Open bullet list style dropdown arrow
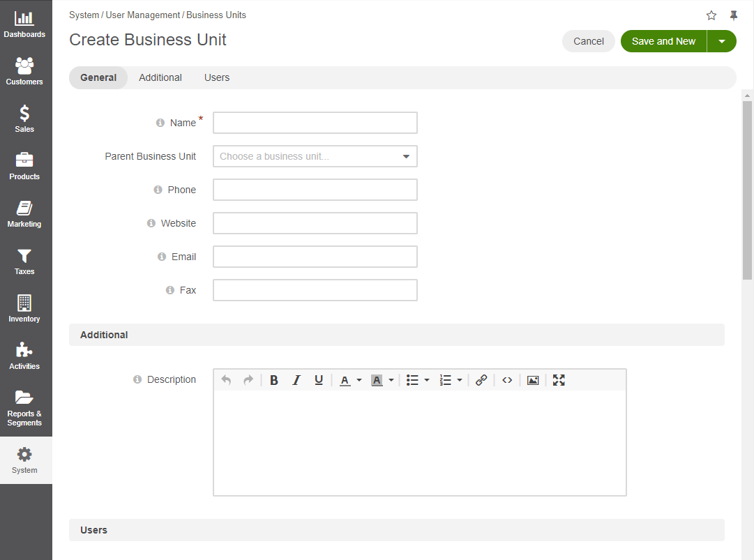 pos(427,380)
